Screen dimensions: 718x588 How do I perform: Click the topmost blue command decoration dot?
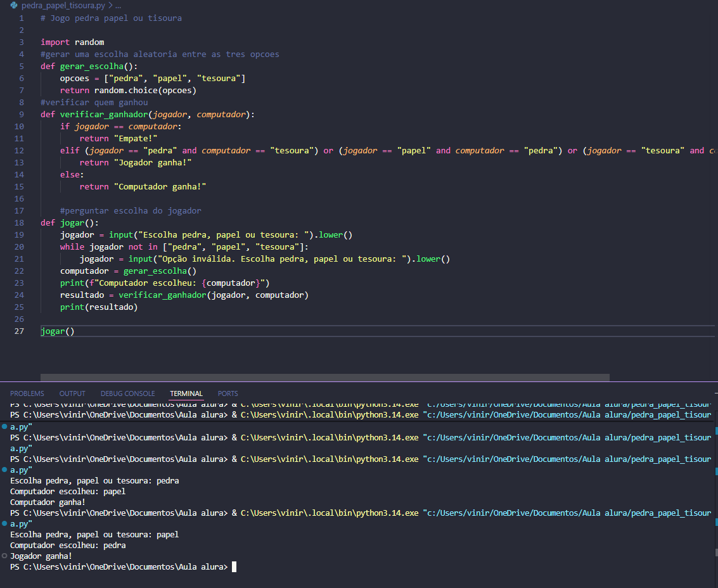tap(4, 426)
